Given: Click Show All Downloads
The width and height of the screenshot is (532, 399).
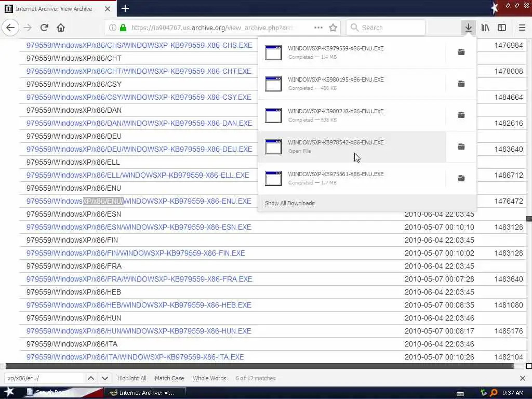Looking at the screenshot, I should pos(290,203).
